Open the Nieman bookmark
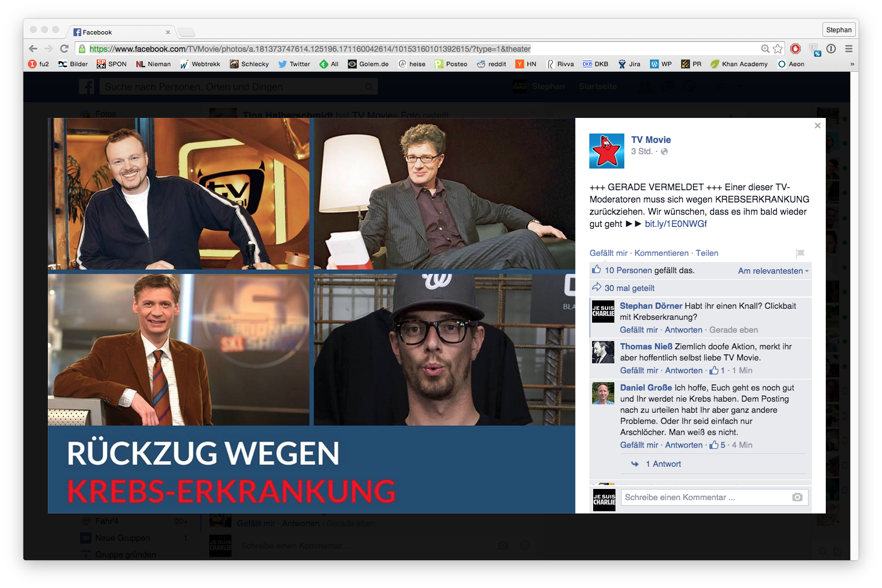Screen dimensions: 882x588 [x=154, y=64]
